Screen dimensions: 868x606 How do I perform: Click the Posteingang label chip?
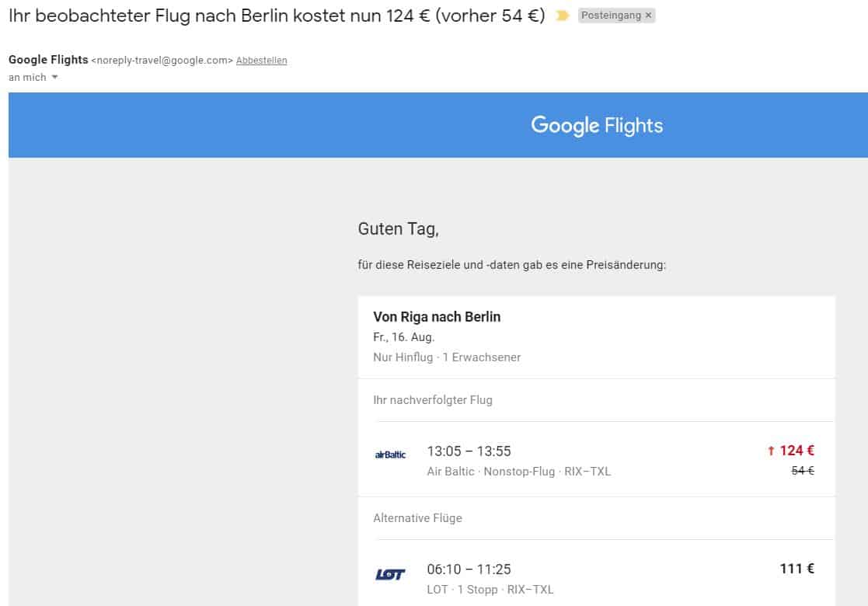pyautogui.click(x=611, y=16)
